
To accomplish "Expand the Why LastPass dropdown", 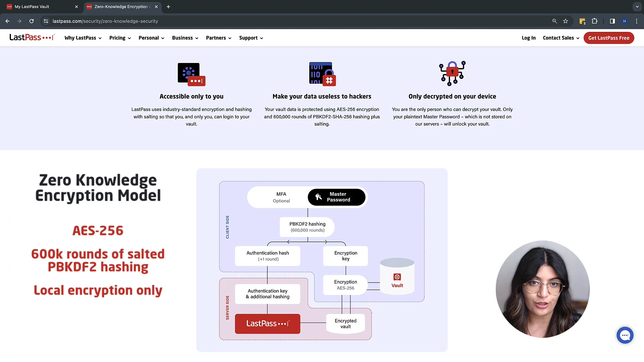I will pyautogui.click(x=83, y=38).
